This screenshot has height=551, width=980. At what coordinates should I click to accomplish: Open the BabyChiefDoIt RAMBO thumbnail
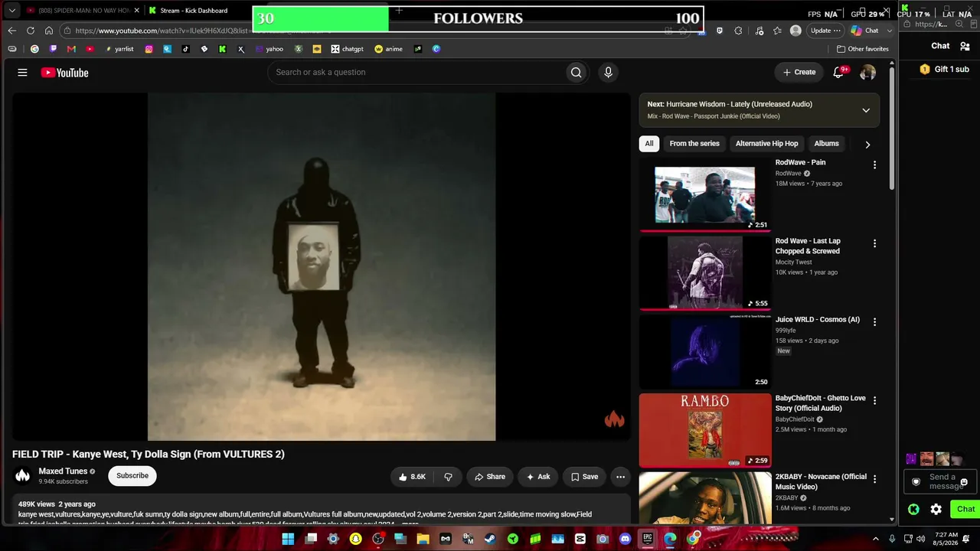point(705,430)
